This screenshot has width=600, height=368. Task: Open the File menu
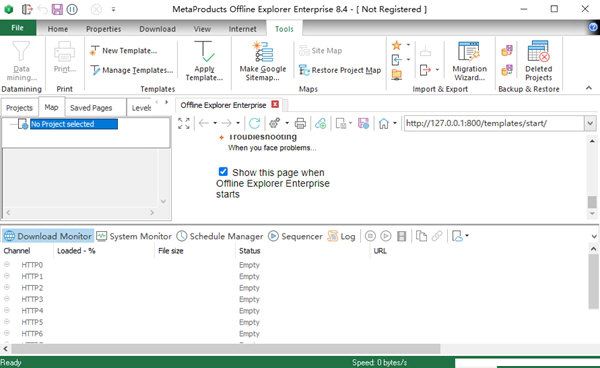point(18,28)
